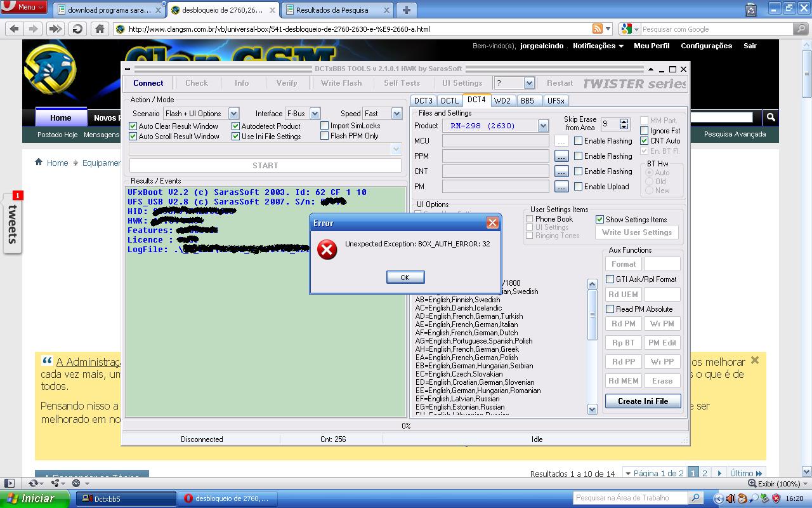Toggle Autodetect Product checkbox

tap(236, 126)
